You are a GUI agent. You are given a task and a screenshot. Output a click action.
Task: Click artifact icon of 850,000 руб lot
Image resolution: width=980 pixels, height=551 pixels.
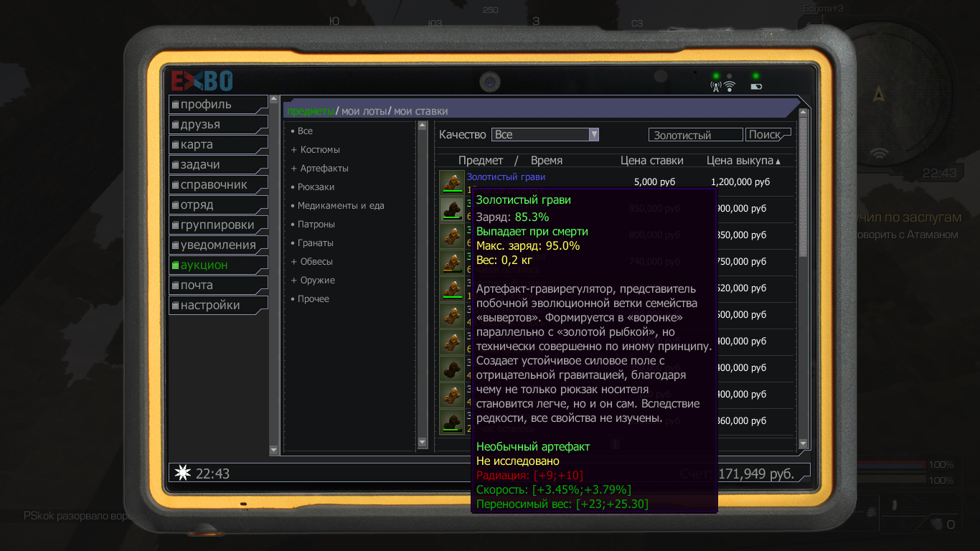tap(451, 235)
